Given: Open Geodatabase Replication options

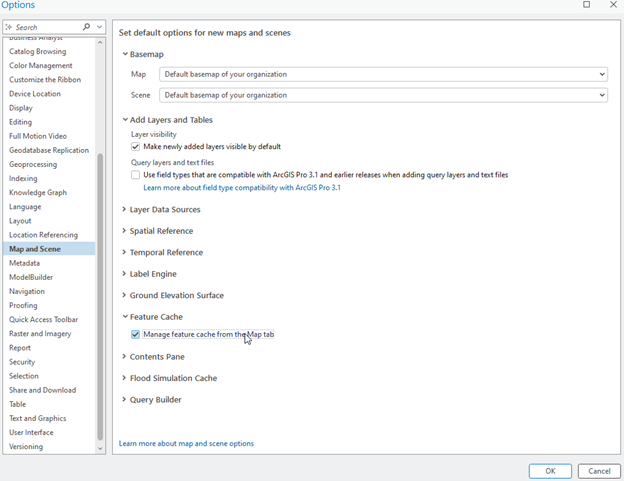Looking at the screenshot, I should 49,150.
